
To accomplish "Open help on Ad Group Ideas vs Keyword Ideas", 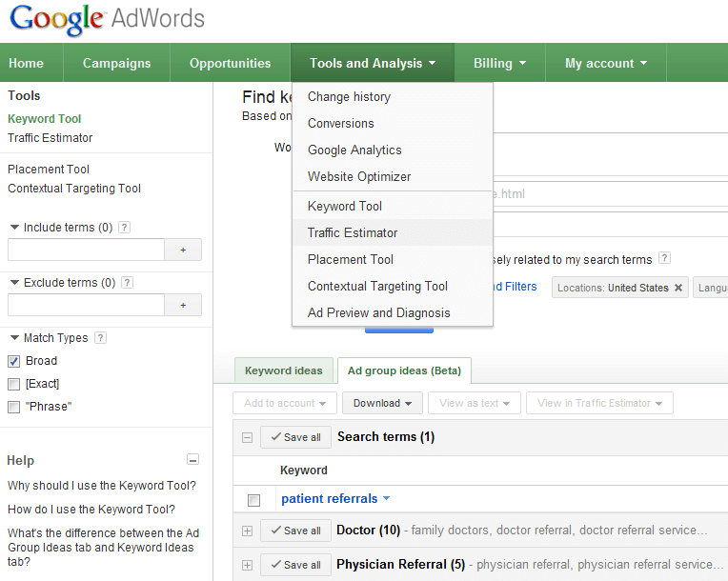I will pyautogui.click(x=103, y=547).
